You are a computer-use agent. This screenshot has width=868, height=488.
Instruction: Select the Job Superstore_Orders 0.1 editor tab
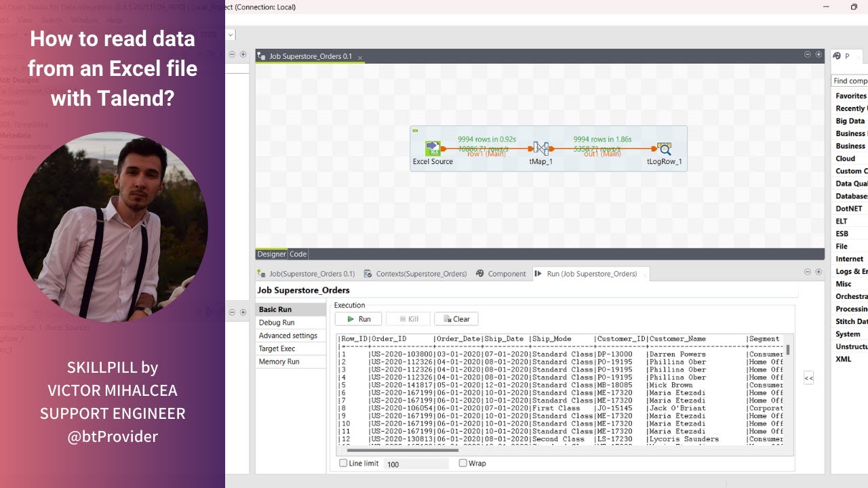pos(311,56)
